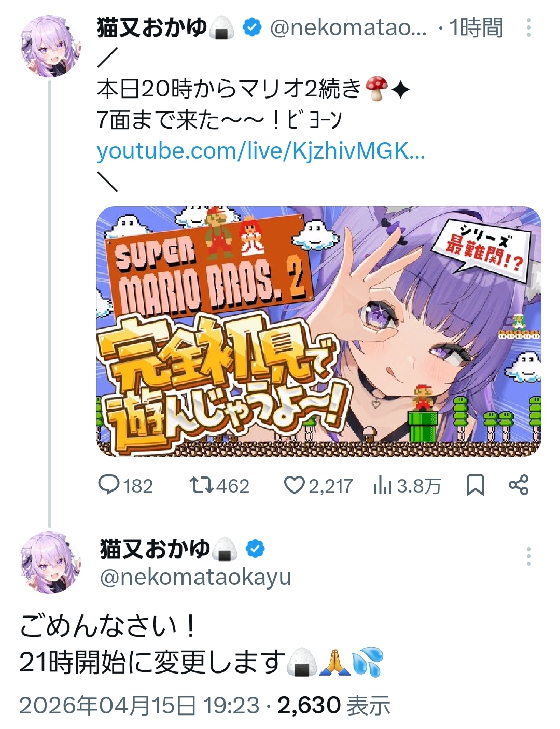
Task: Click the 2,630 表示 view count
Action: click(x=333, y=706)
